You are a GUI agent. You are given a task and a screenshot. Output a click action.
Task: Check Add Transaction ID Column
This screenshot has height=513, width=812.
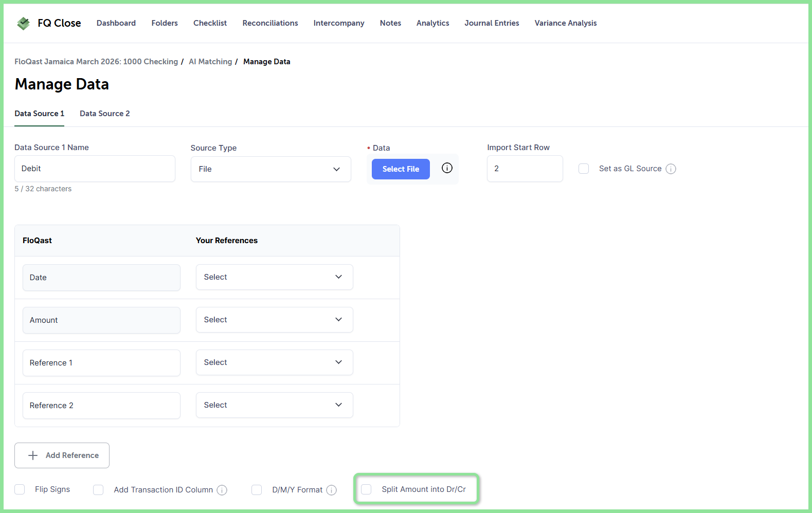tap(98, 490)
